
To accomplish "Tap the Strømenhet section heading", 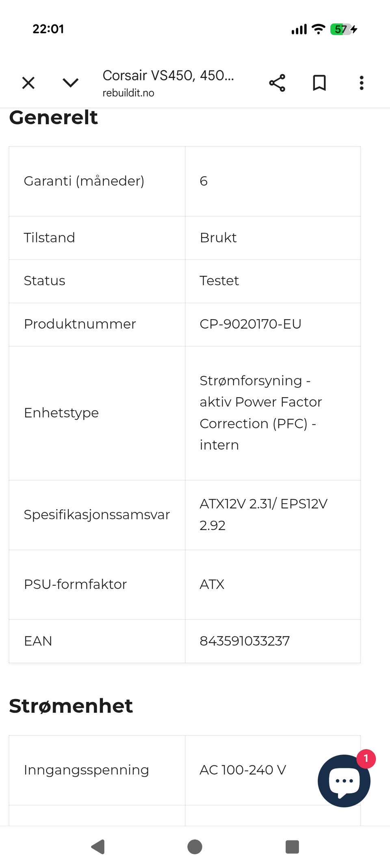I will point(71,706).
